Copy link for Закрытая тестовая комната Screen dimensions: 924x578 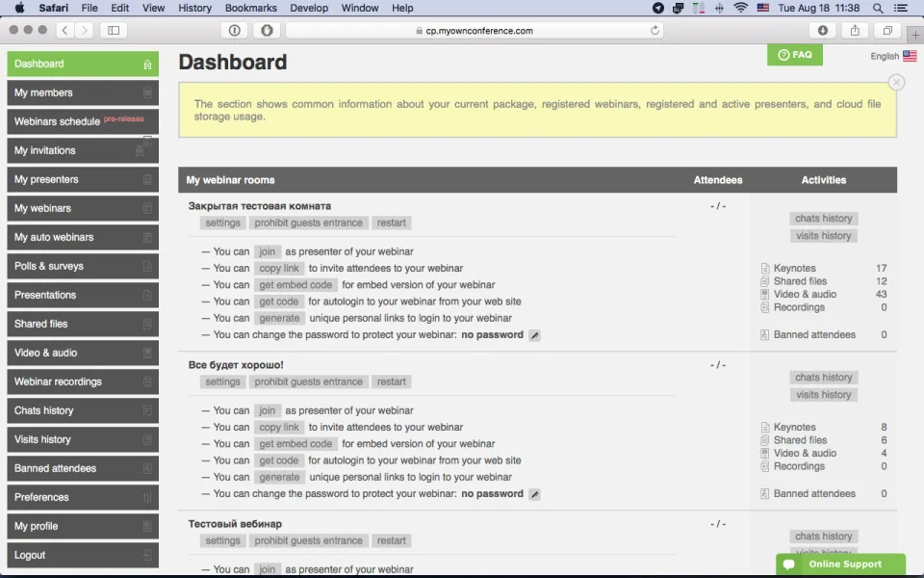(279, 269)
